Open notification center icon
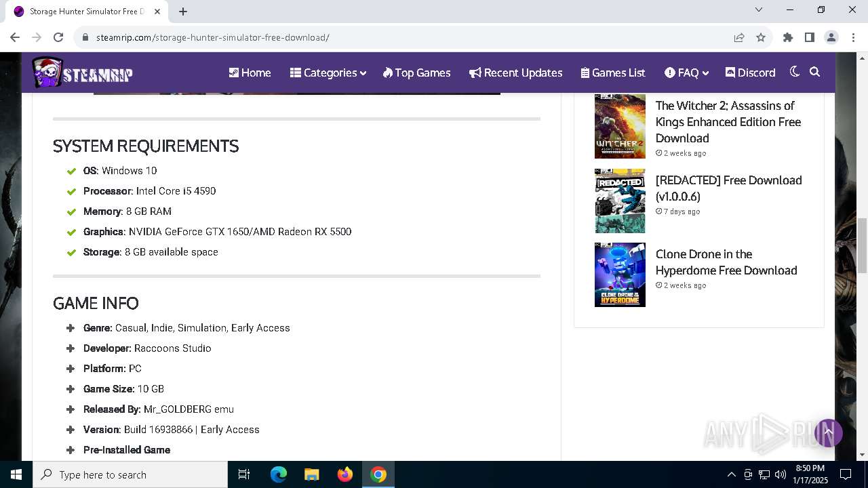This screenshot has width=868, height=488. click(x=846, y=474)
